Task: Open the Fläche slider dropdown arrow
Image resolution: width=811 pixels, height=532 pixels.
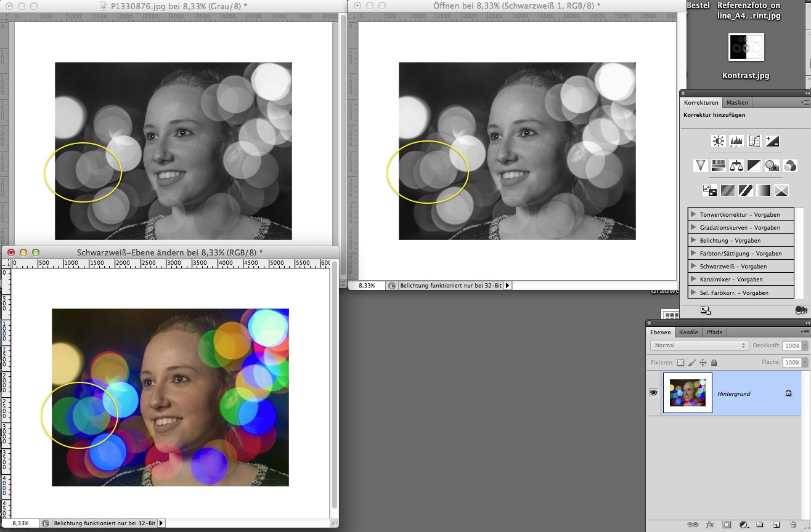Action: tap(804, 363)
